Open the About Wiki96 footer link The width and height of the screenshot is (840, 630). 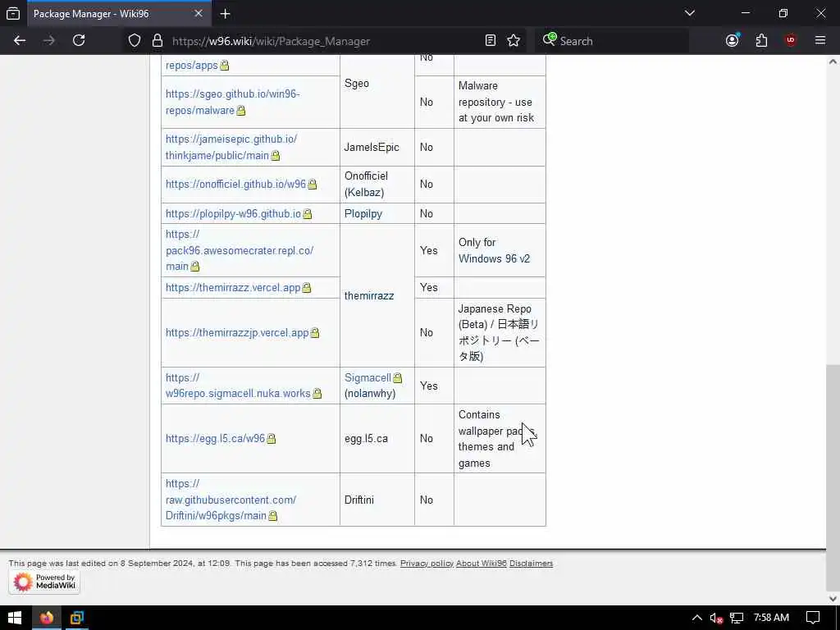coord(481,564)
